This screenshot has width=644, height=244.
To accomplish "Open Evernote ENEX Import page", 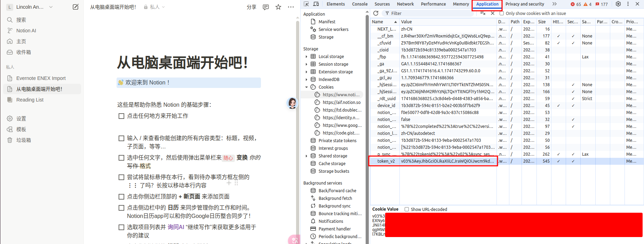I will click(x=42, y=78).
